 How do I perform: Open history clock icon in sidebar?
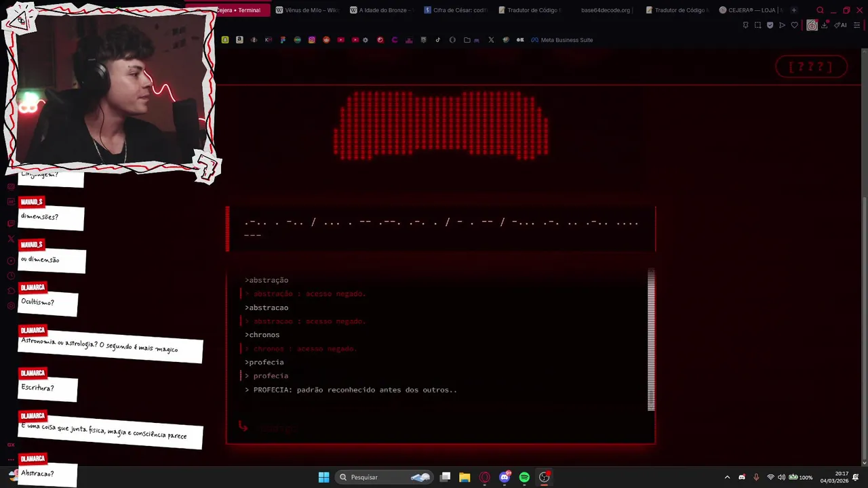point(11,276)
